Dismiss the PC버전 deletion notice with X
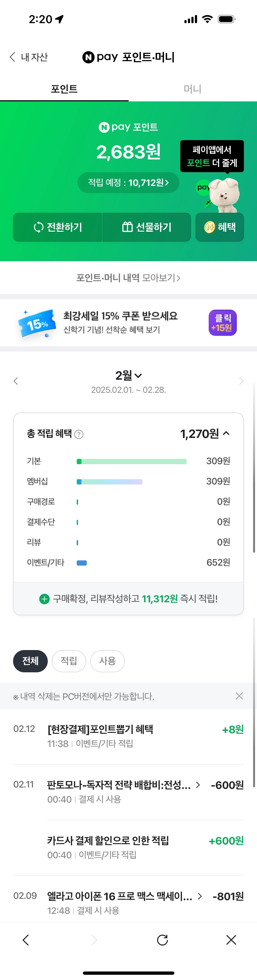Image resolution: width=257 pixels, height=980 pixels. (x=239, y=696)
